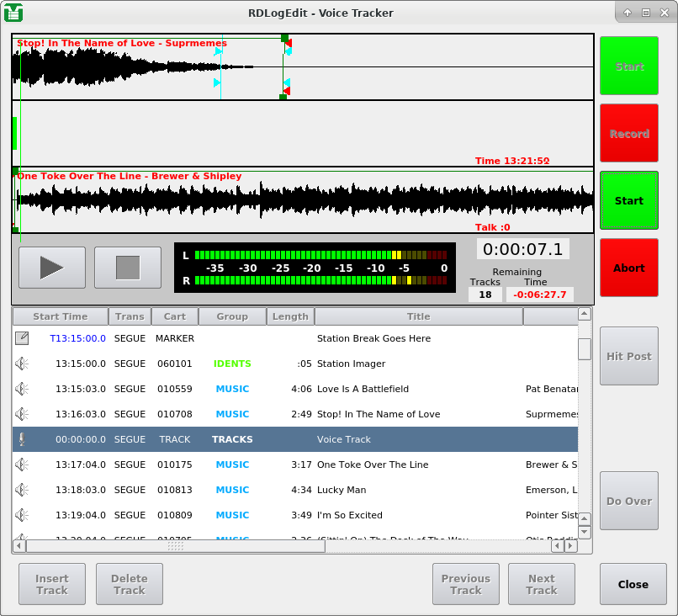This screenshot has width=678, height=616.
Task: Click Insert Track
Action: (51, 583)
